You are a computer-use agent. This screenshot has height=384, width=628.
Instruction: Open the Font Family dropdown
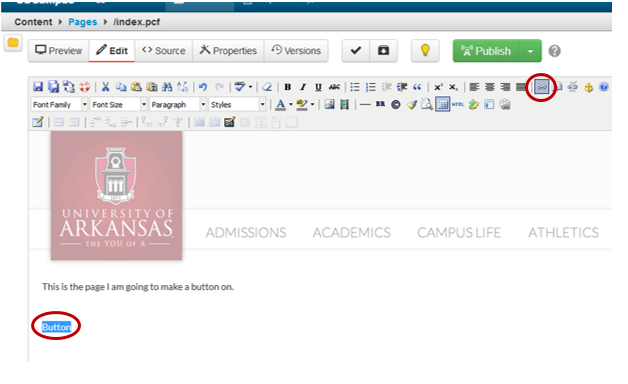coord(59,105)
